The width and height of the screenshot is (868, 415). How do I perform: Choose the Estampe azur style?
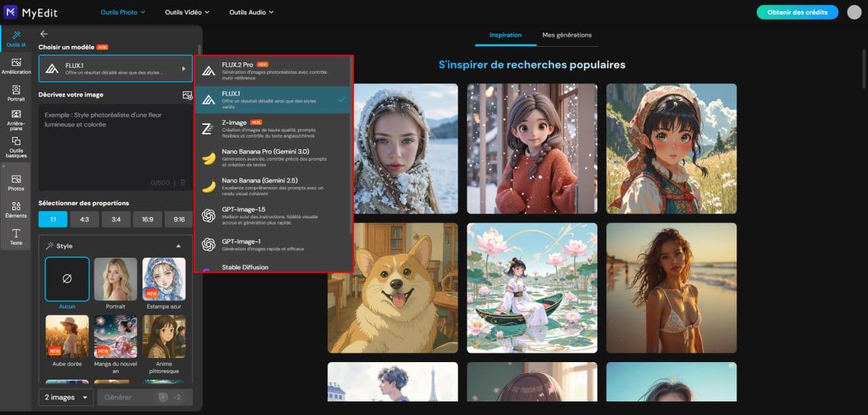[164, 279]
